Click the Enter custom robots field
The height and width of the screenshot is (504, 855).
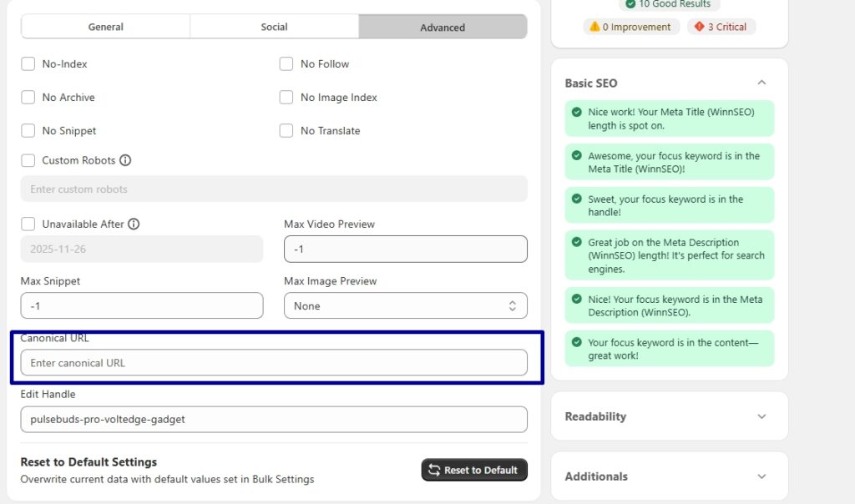coord(274,189)
